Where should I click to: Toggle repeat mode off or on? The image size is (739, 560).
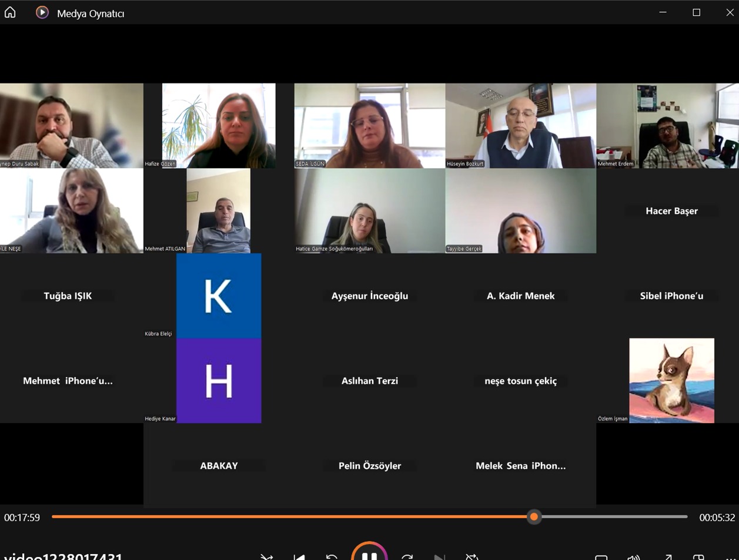(x=471, y=556)
